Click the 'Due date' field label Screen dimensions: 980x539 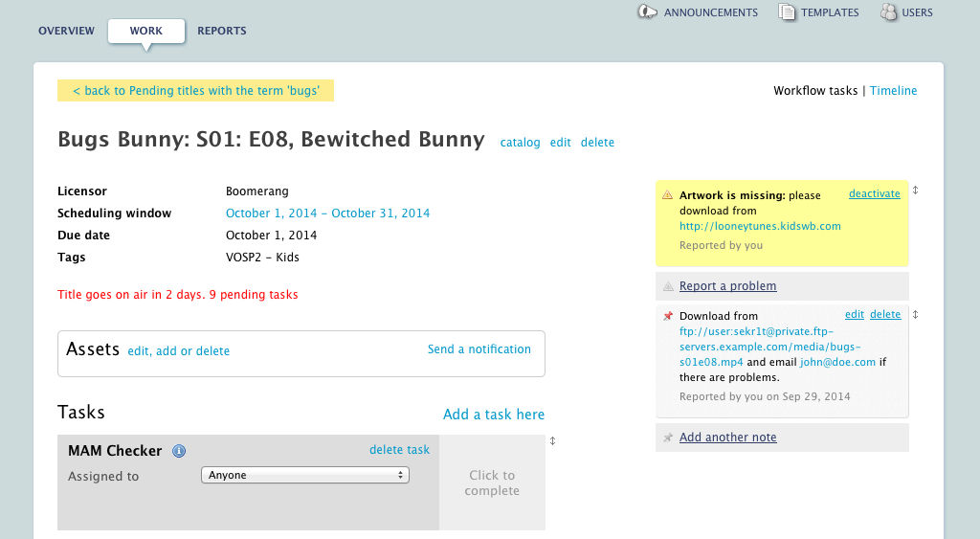(84, 236)
